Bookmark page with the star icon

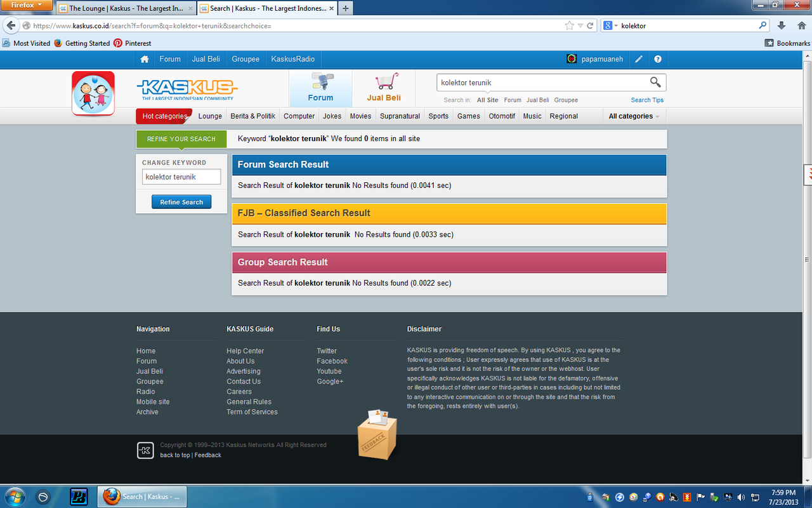(569, 26)
